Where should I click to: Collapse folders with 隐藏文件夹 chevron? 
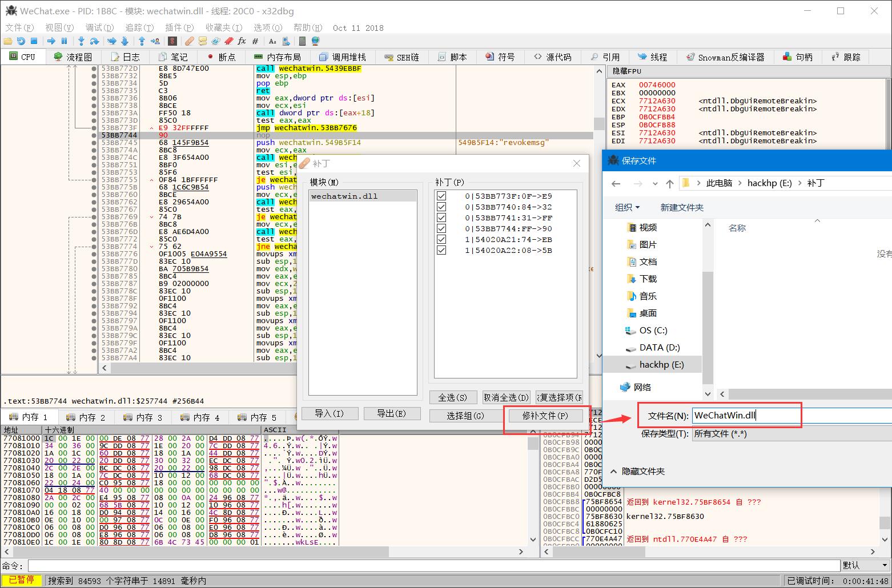[x=614, y=472]
